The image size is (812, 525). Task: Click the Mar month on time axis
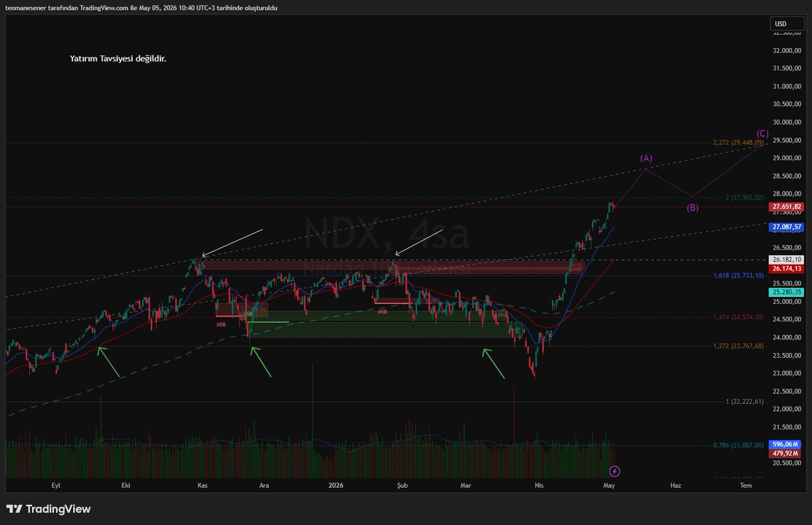click(466, 485)
